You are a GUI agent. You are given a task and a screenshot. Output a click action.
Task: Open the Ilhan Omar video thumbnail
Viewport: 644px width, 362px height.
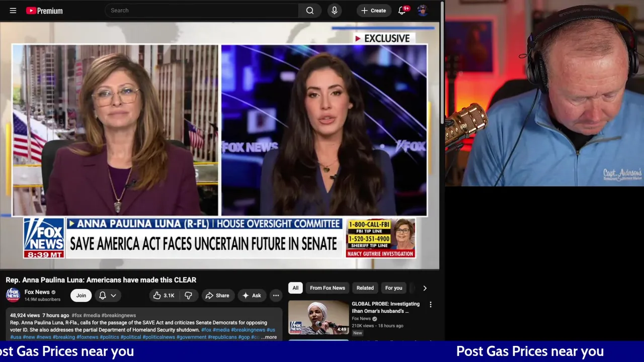point(318,317)
